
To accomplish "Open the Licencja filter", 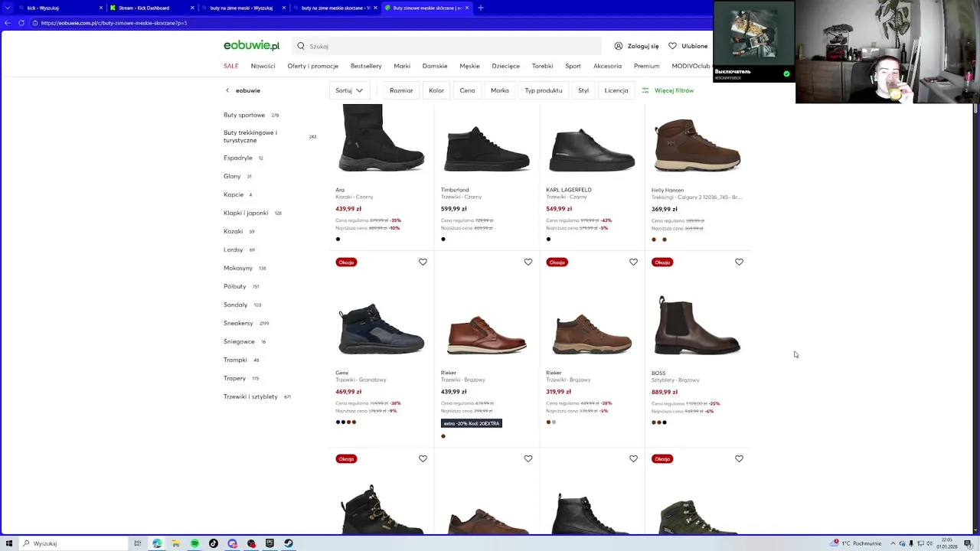I will click(x=616, y=90).
